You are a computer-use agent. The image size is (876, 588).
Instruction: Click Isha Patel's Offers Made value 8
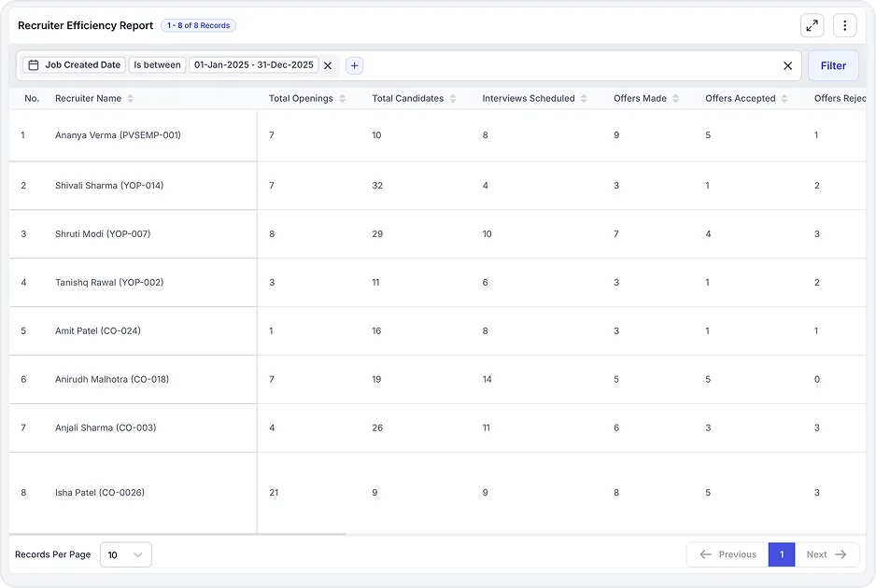616,493
